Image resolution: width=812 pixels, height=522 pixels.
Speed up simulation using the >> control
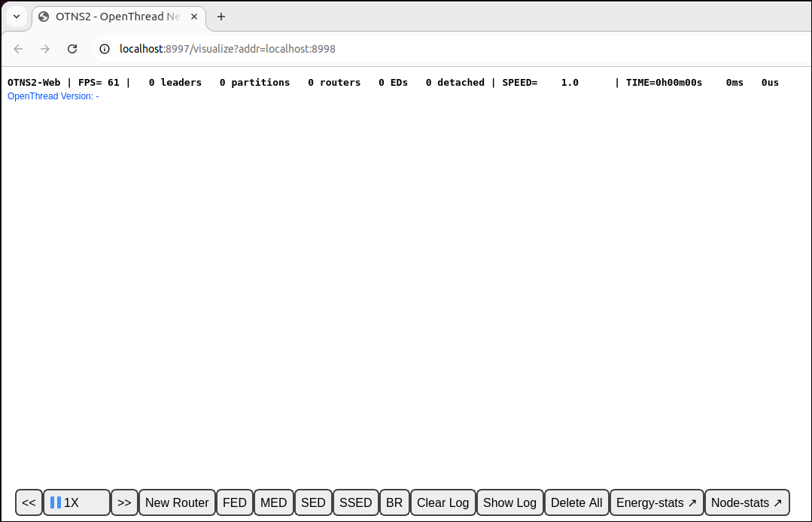click(124, 502)
